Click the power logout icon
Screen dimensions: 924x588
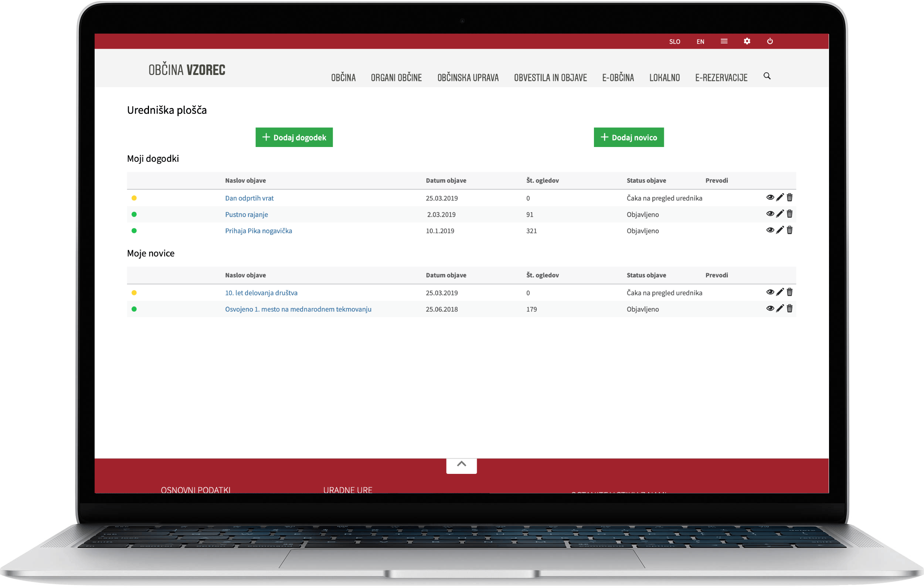(x=770, y=41)
